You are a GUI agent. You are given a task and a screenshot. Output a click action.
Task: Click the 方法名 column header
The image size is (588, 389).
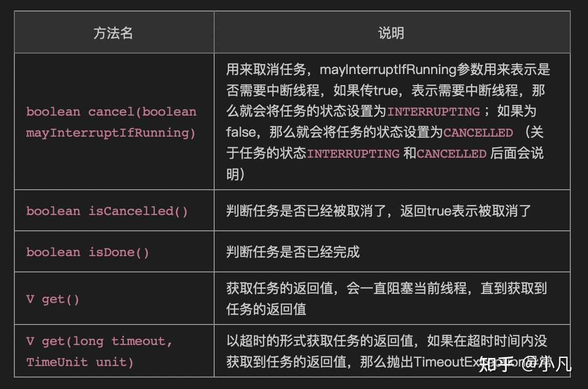pyautogui.click(x=113, y=32)
